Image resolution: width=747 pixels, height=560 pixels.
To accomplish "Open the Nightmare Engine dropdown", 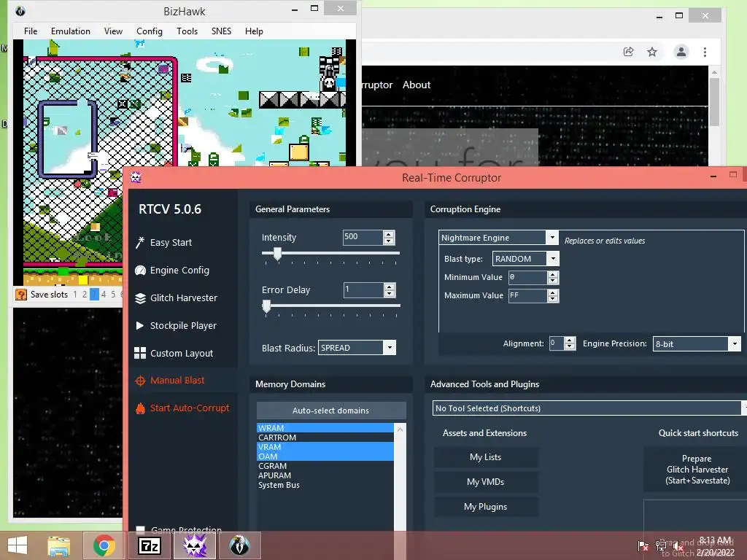I will tap(552, 237).
